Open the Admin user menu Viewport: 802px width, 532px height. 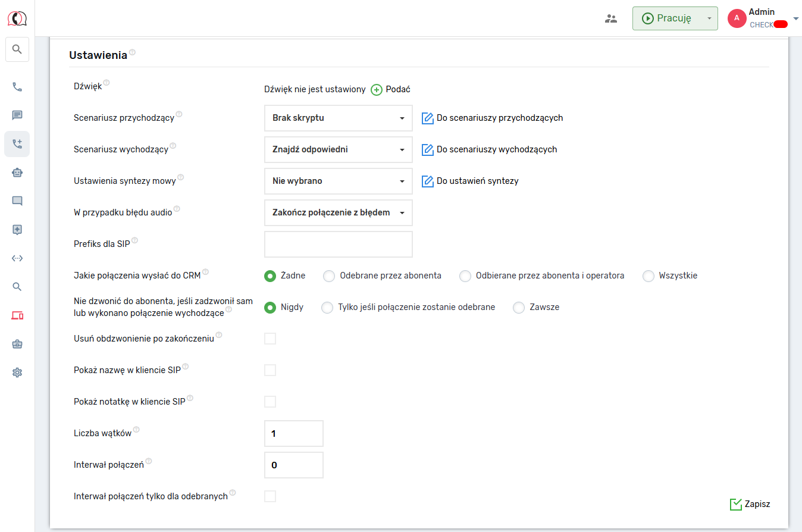(x=762, y=18)
